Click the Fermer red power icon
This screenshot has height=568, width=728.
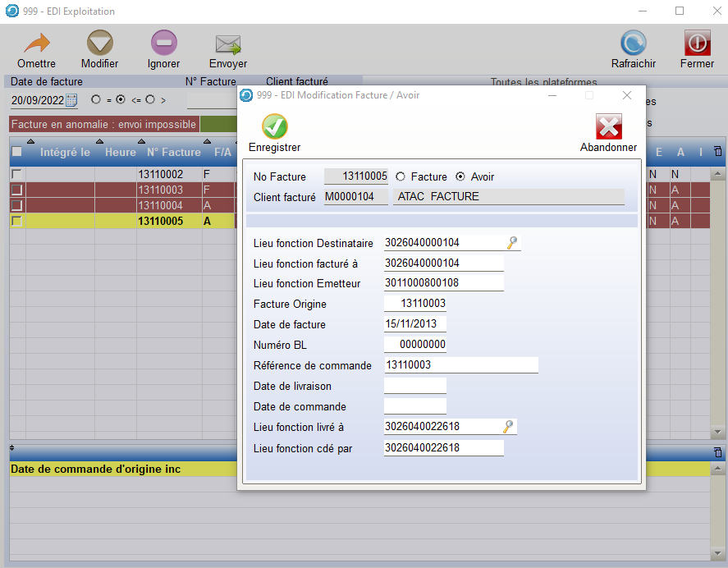point(697,44)
